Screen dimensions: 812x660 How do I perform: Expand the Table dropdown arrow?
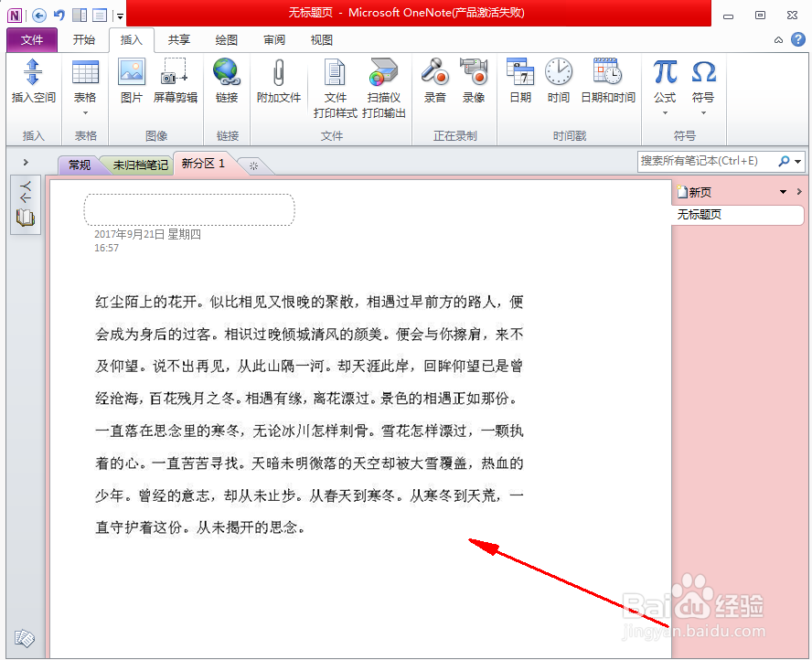click(x=85, y=112)
